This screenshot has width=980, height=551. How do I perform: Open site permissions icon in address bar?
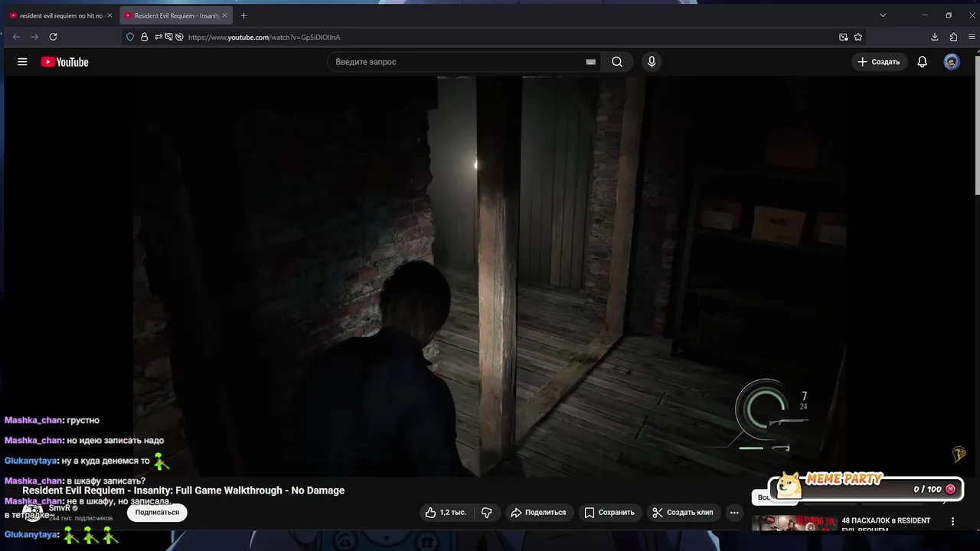(x=158, y=37)
